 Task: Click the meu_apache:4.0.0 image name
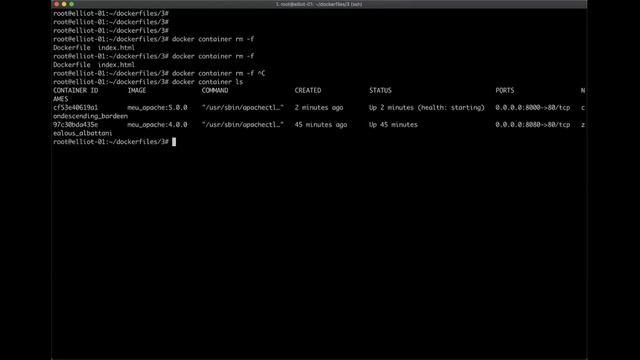coord(157,125)
